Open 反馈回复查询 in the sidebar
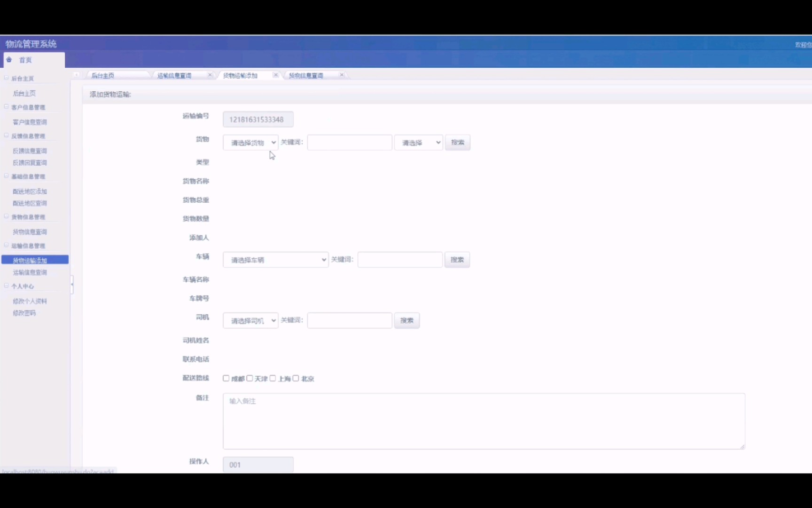The image size is (812, 508). (x=30, y=163)
